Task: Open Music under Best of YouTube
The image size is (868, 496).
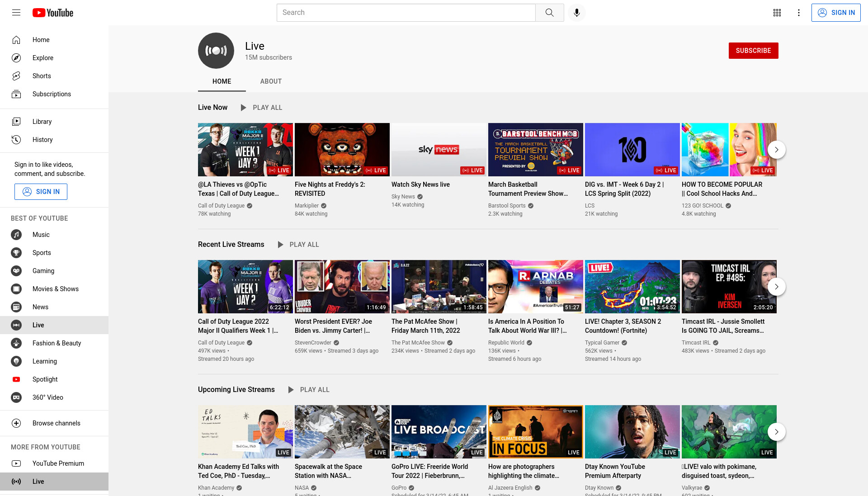Action: point(54,235)
